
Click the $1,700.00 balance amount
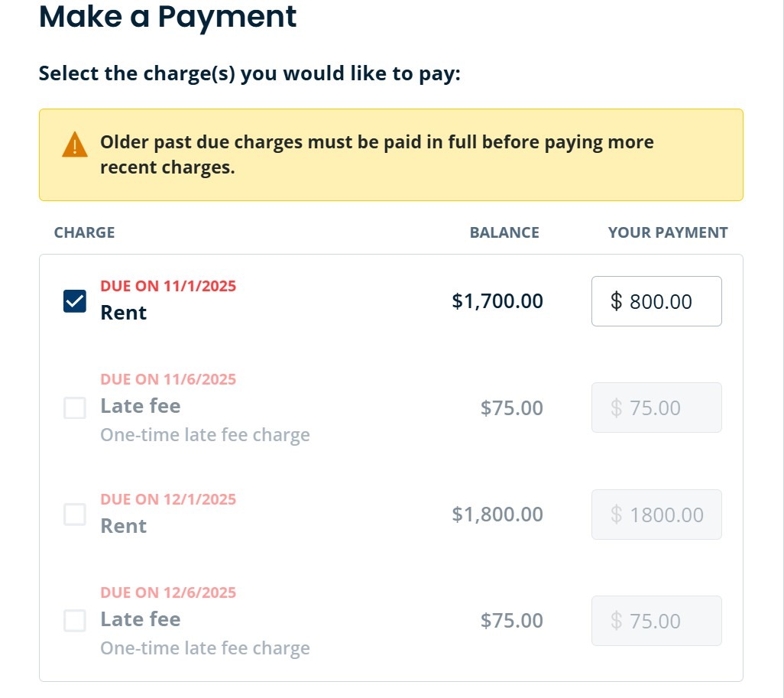pos(497,301)
